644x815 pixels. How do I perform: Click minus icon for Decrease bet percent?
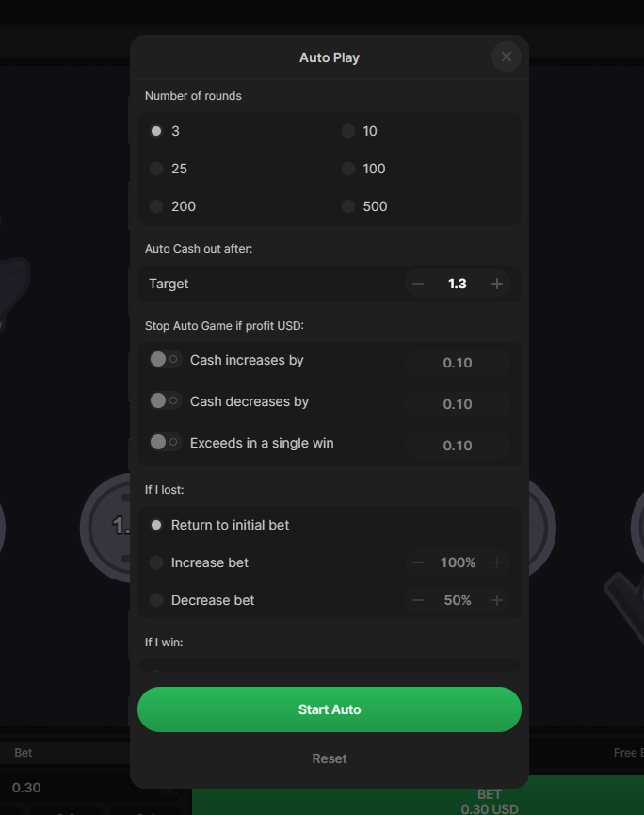coord(418,600)
